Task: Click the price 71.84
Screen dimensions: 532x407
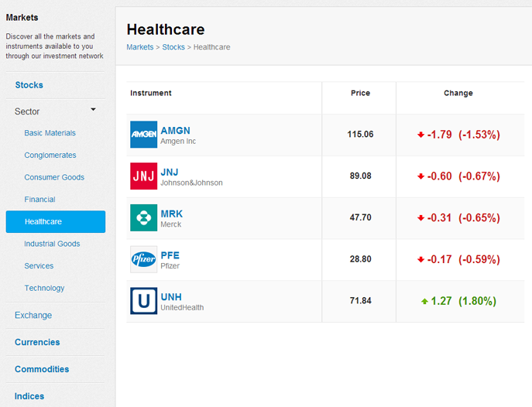Action: (x=360, y=300)
